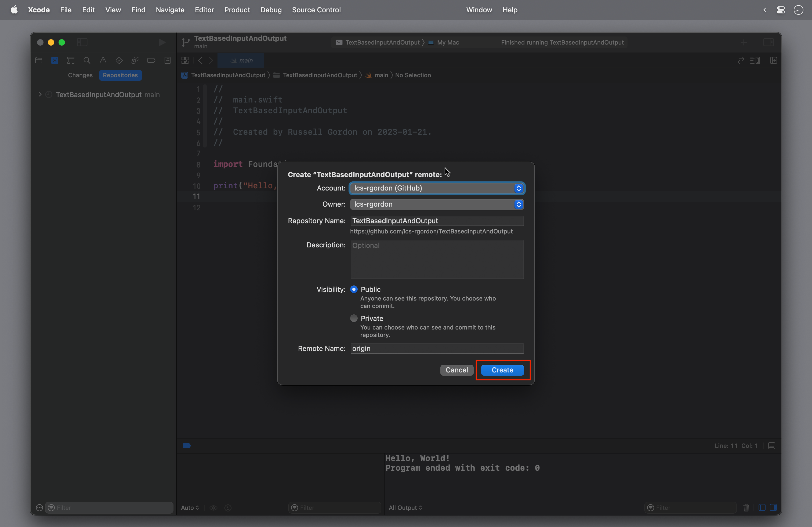Open the related items grid icon
This screenshot has width=812, height=527.
click(x=185, y=60)
